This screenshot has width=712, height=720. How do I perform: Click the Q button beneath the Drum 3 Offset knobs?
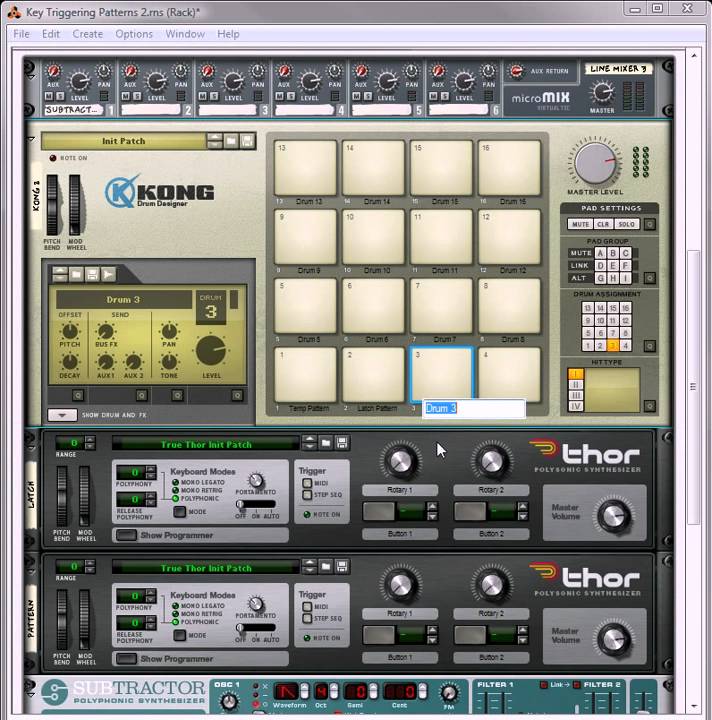click(x=78, y=395)
